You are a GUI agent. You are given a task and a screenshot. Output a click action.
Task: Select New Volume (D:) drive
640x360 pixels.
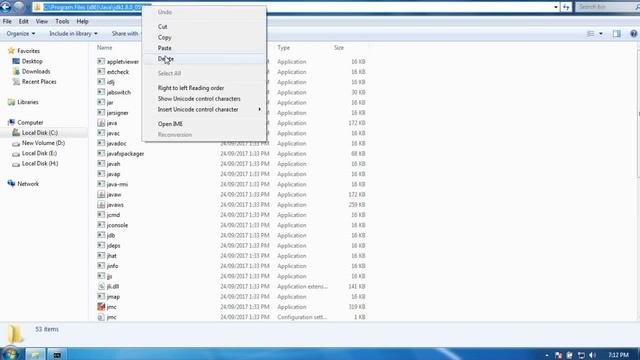[43, 143]
